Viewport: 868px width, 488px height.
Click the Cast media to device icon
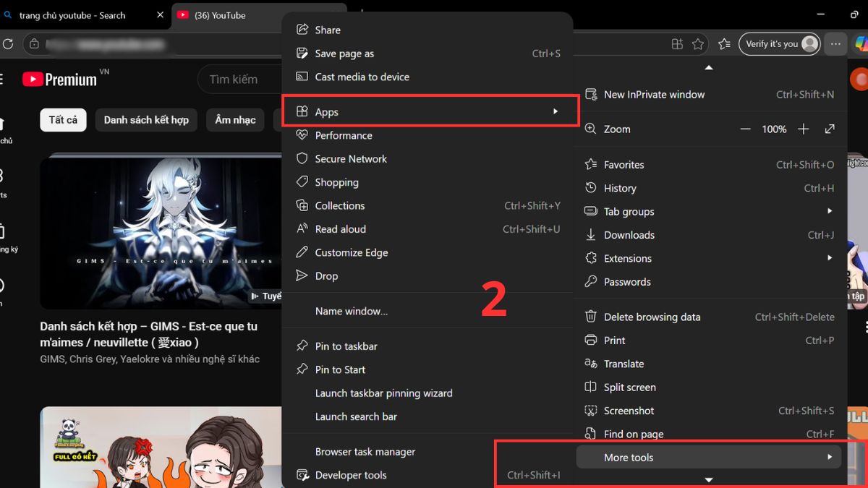pyautogui.click(x=302, y=77)
